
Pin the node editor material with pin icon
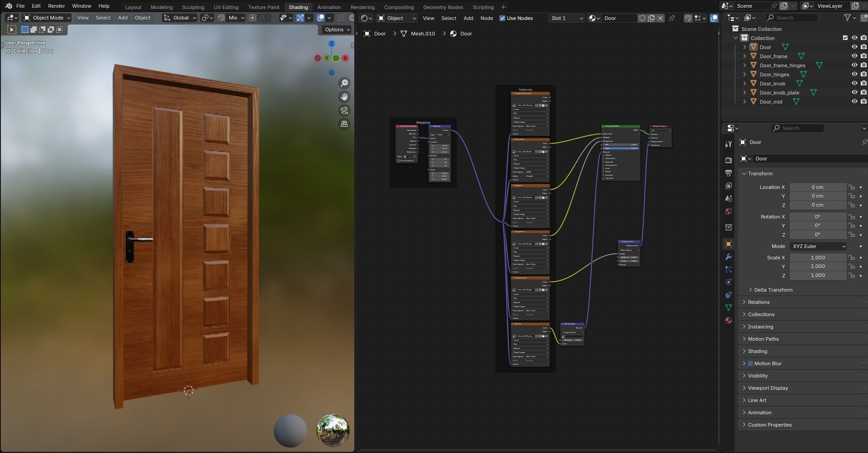[672, 18]
